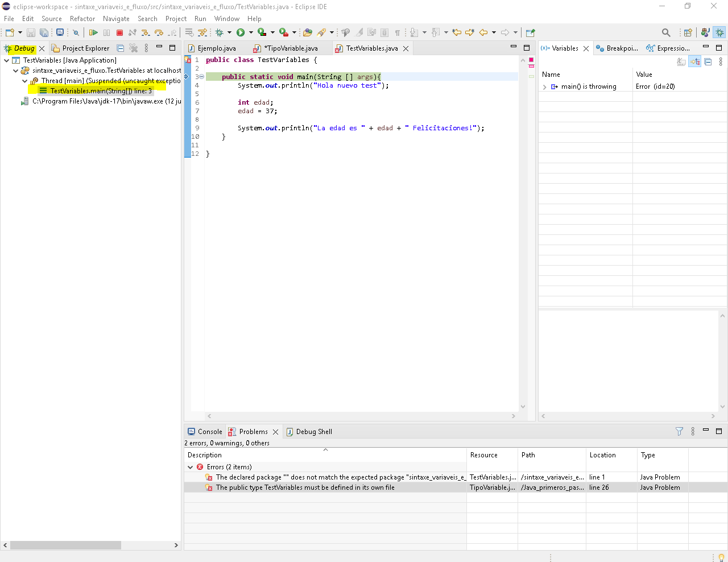Click the green Run launch icon
The width and height of the screenshot is (728, 562).
click(x=241, y=32)
